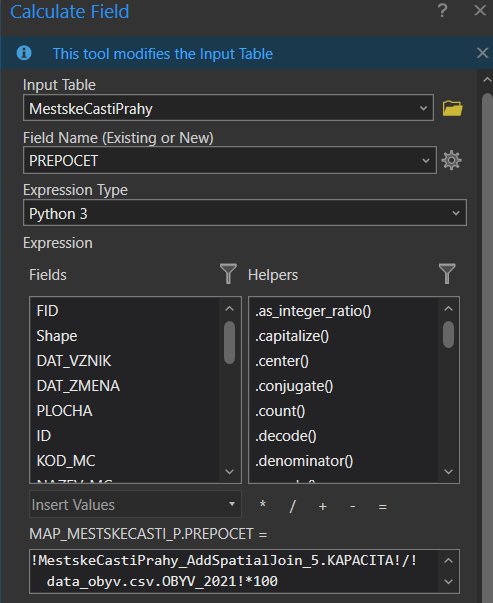The height and width of the screenshot is (603, 493).
Task: Select the PLOCHA field
Action: coord(64,411)
